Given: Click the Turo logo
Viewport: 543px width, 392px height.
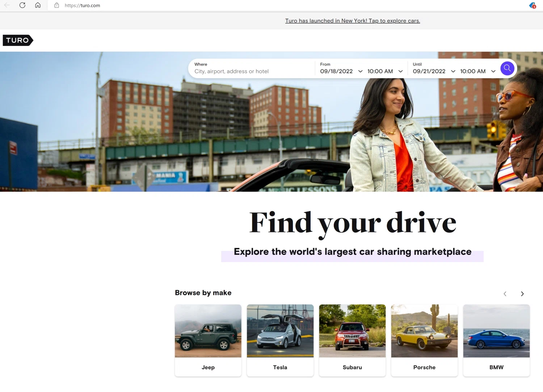Looking at the screenshot, I should coord(18,40).
